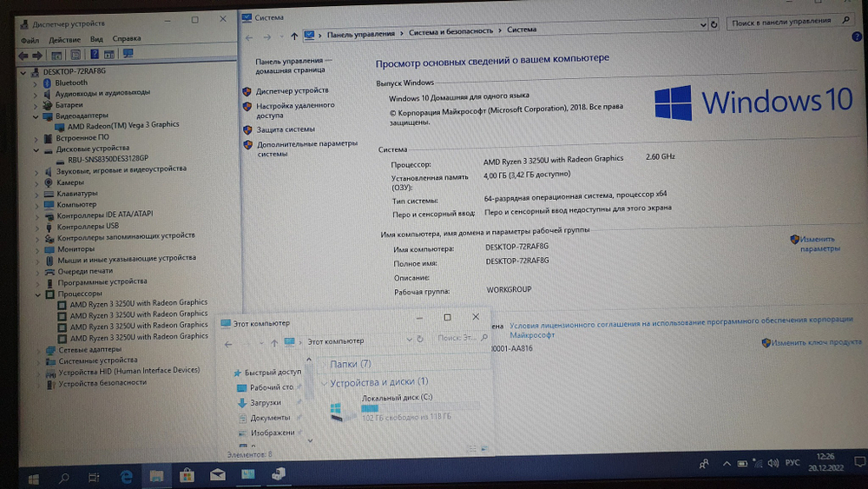Launch Microsoft Edge from the taskbar
The image size is (868, 489).
tap(126, 477)
